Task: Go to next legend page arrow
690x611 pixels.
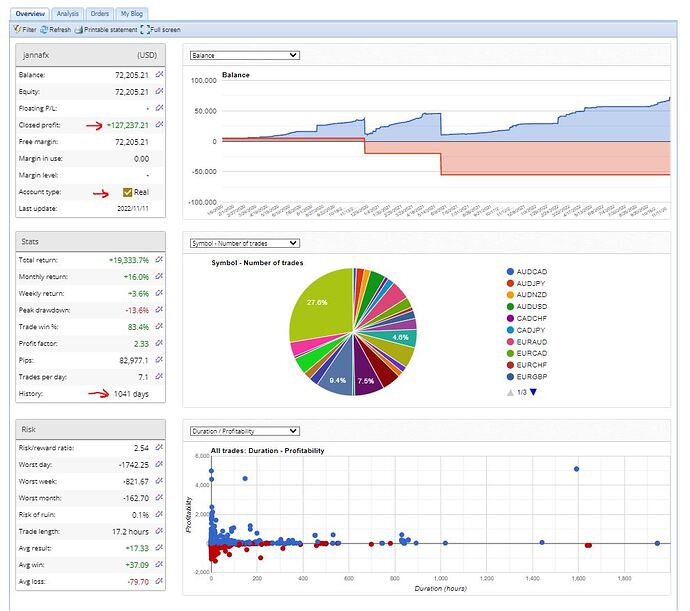Action: (x=533, y=392)
